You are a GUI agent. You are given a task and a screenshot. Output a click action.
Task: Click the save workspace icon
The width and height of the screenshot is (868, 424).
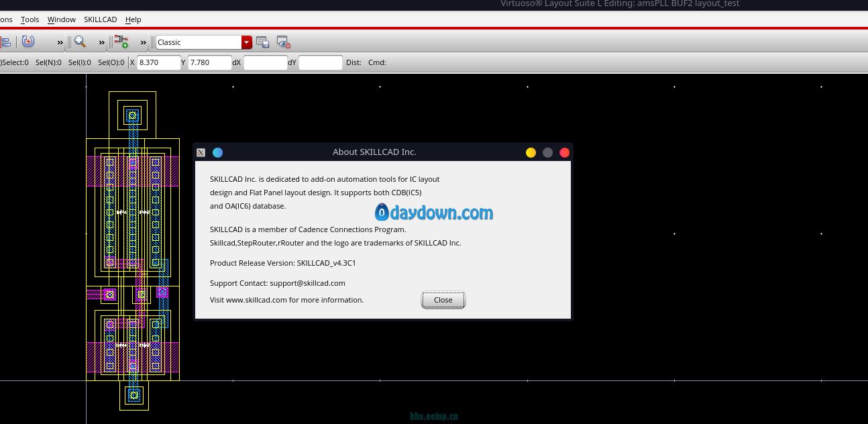tap(263, 42)
